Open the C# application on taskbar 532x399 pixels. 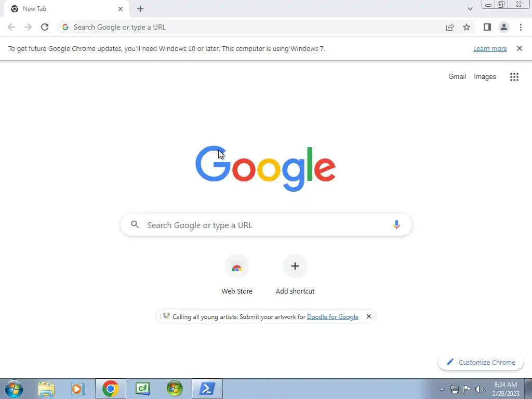[143, 389]
